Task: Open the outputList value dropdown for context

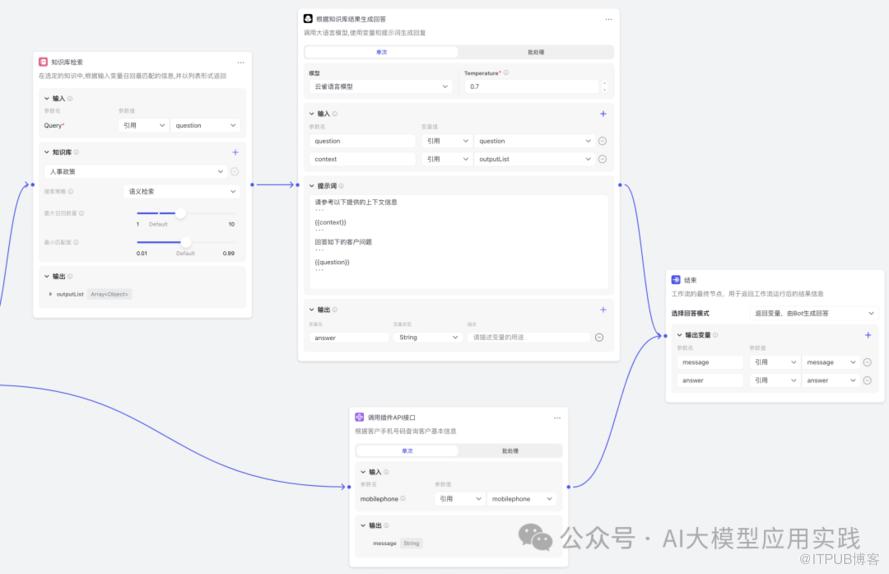Action: 535,159
